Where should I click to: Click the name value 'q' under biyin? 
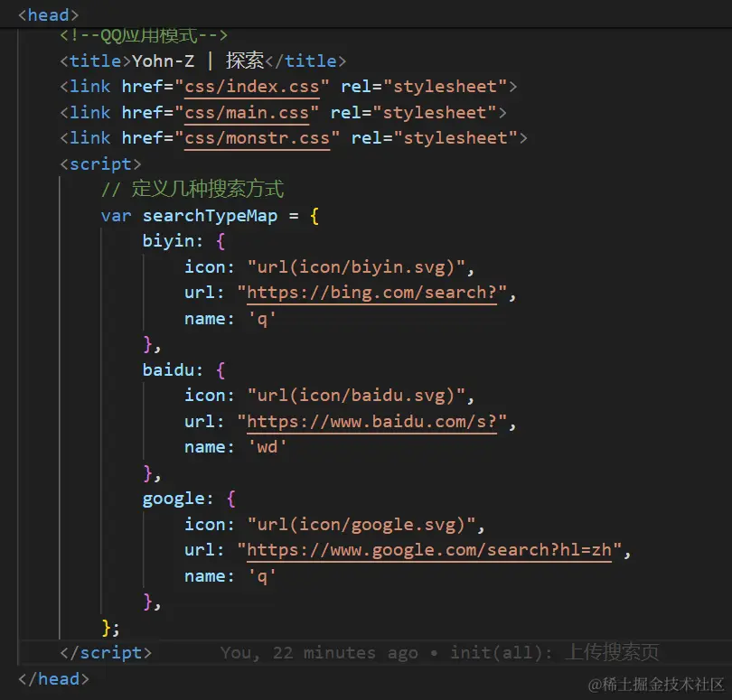[262, 319]
